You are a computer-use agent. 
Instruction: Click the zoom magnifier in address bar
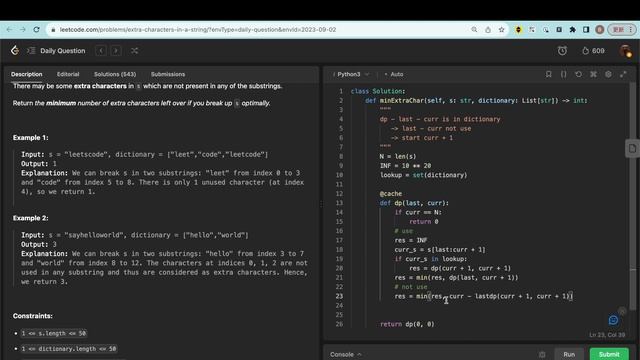[x=474, y=29]
